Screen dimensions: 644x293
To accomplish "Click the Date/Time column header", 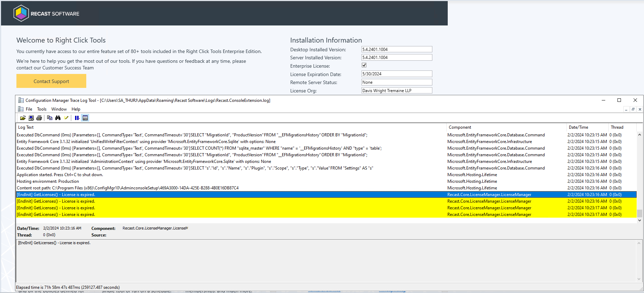I will 587,127.
